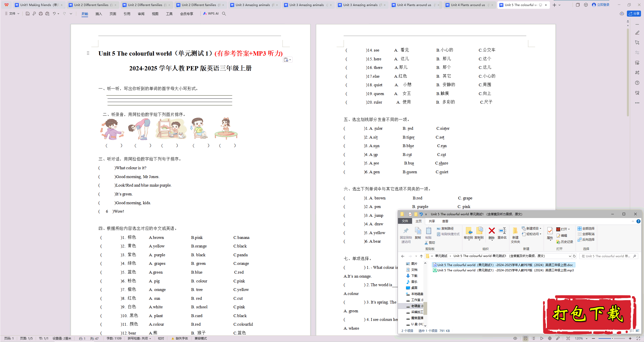This screenshot has width=644, height=342.
Task: Open the Explorer address bar history dropdown
Action: coord(570,256)
